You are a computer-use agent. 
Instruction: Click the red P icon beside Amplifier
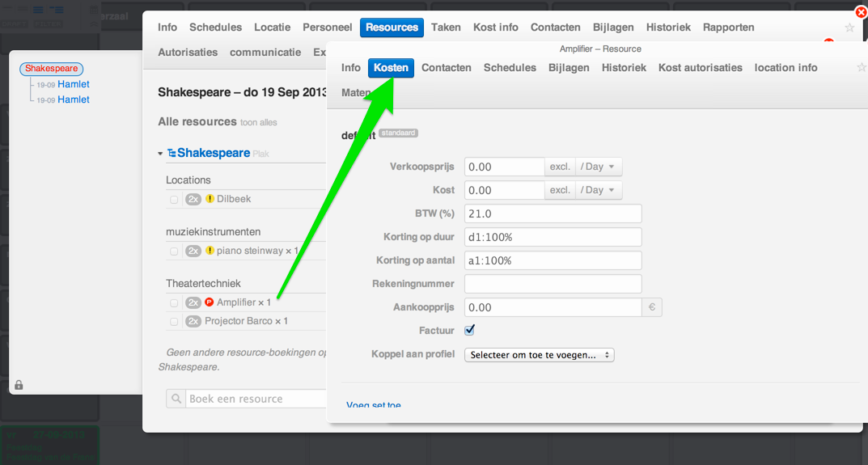[210, 302]
